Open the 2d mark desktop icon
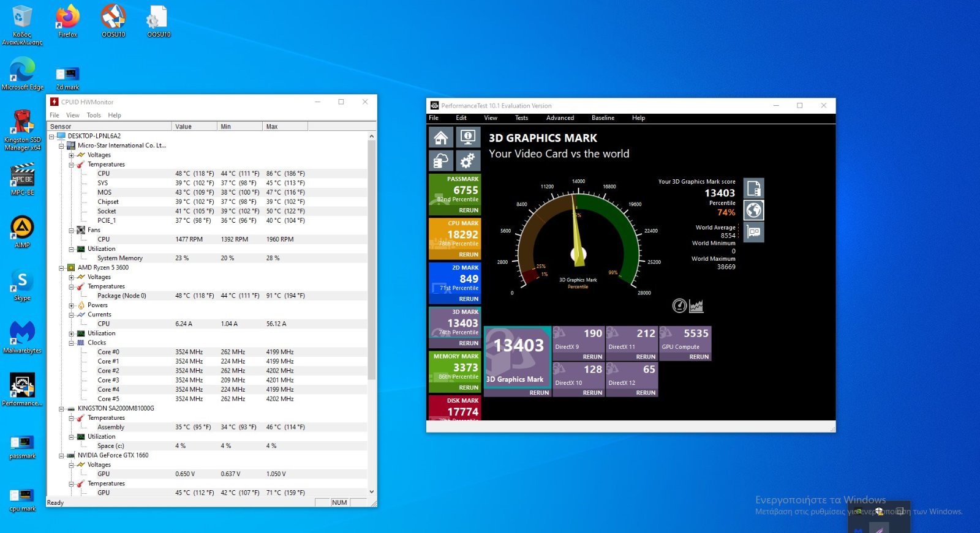 coord(68,78)
